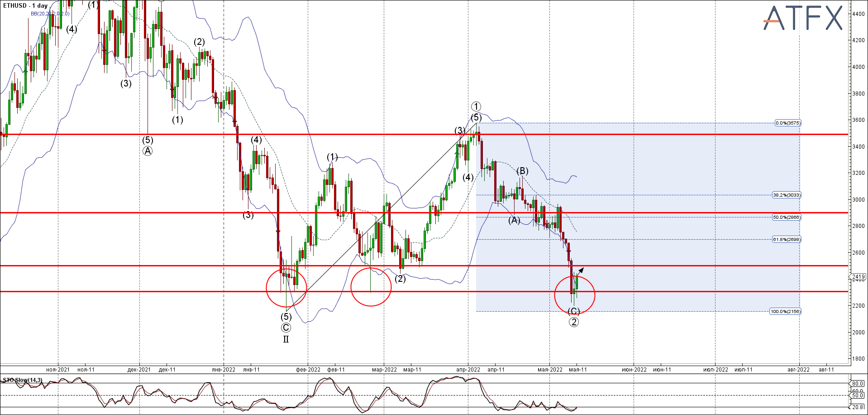Click the мая-11 date label
868x415 pixels.
(x=578, y=370)
